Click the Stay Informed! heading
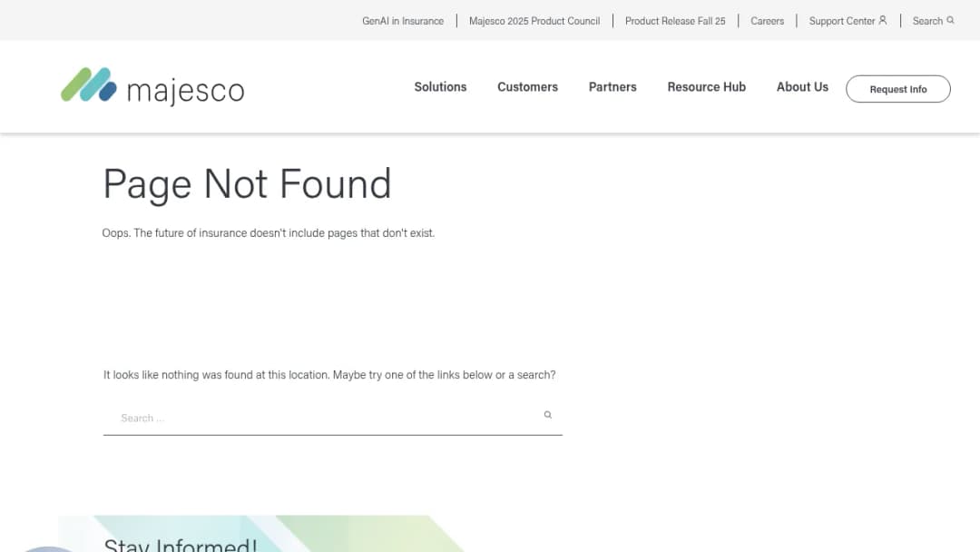 pos(180,544)
